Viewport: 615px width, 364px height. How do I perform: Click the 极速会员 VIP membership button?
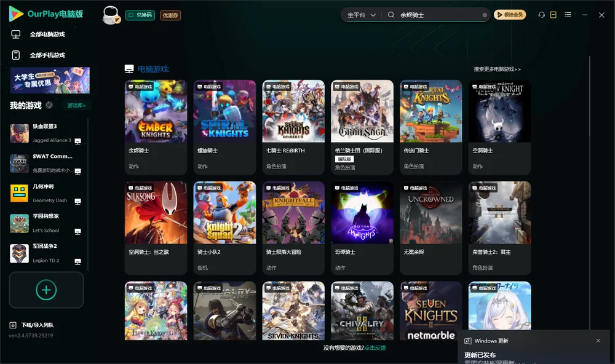click(x=510, y=15)
